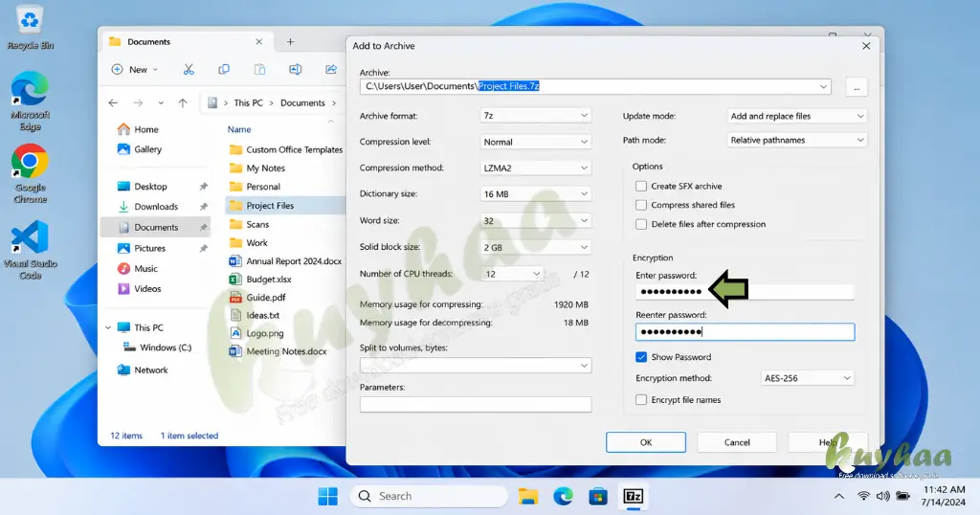
Task: Enable Create SFX archive checkbox
Action: 641,187
